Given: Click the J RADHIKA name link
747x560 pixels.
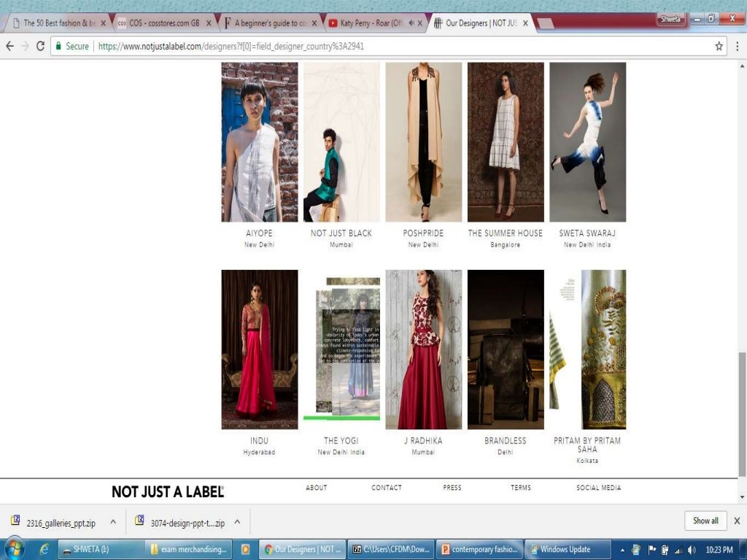Looking at the screenshot, I should [423, 441].
